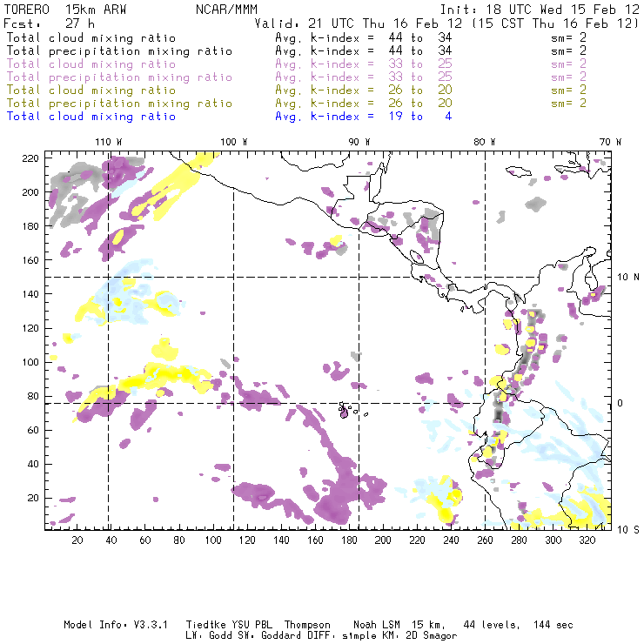Viewport: 644px width, 644px height.
Task: Click the '100' tick label on vertical axis
Action: (x=30, y=362)
